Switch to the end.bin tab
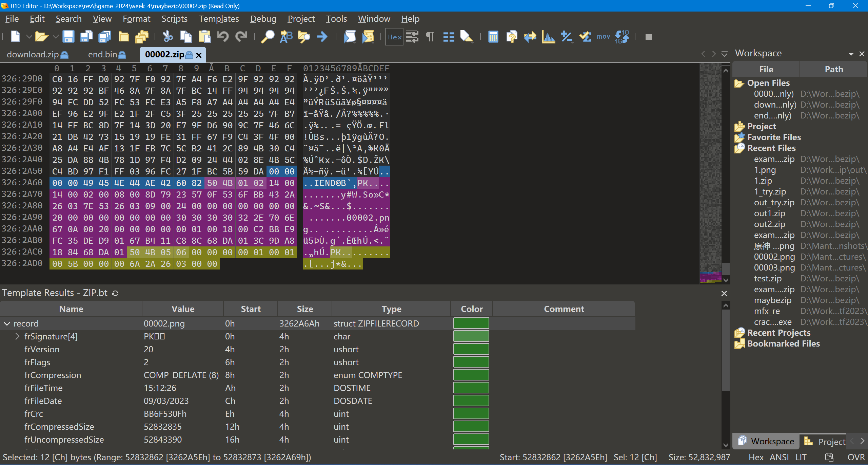Screen dimensions: 868x465 102,54
